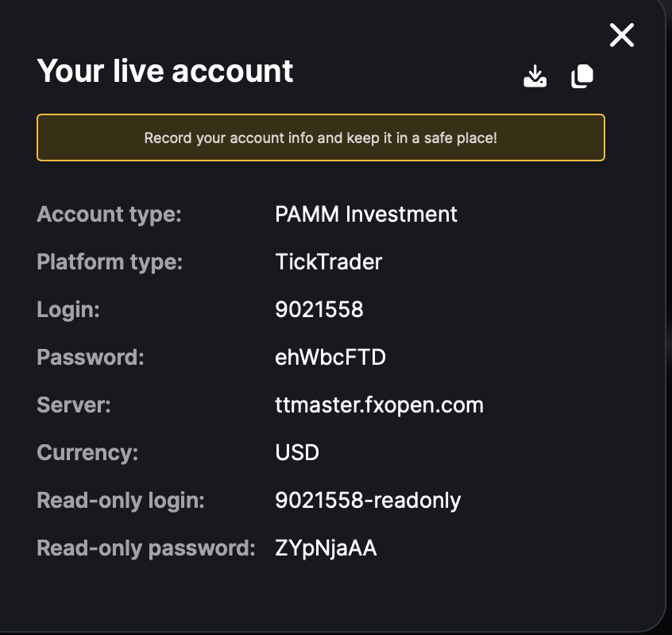Download the account info file

pos(535,76)
